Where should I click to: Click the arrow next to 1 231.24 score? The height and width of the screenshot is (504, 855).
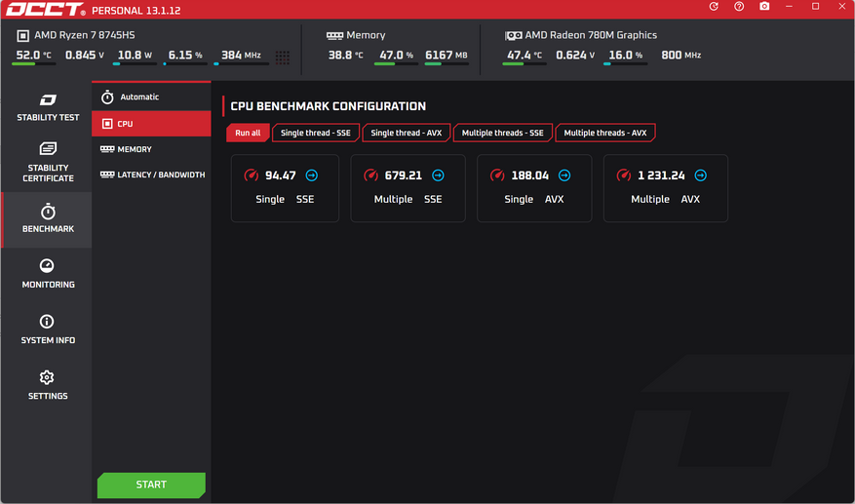click(x=701, y=175)
